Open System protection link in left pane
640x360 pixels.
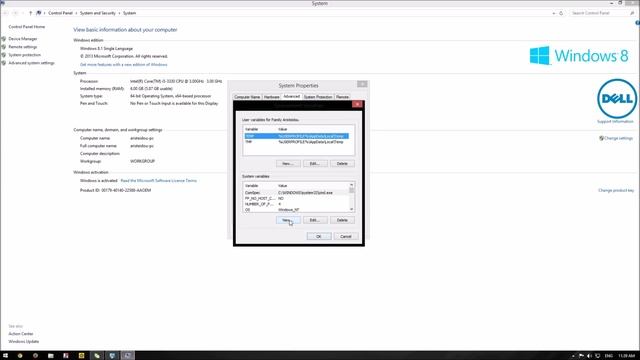click(24, 55)
